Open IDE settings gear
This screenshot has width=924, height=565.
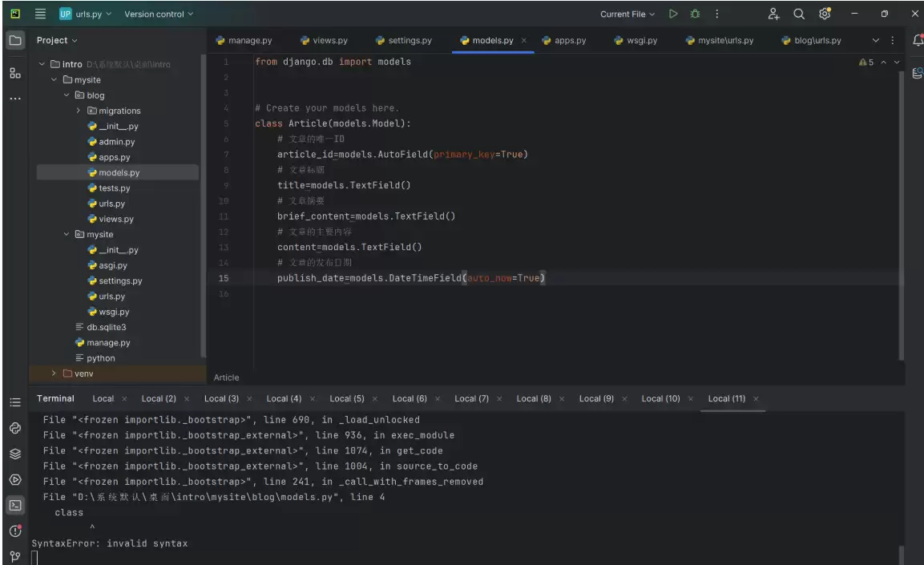825,14
